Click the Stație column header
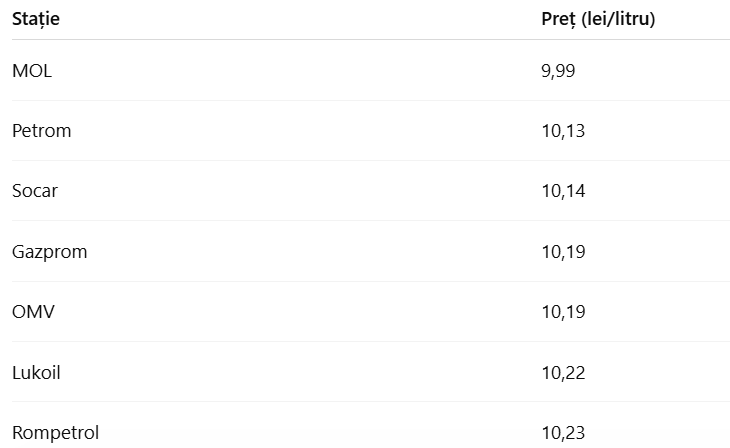This screenshot has width=730, height=448. click(36, 19)
